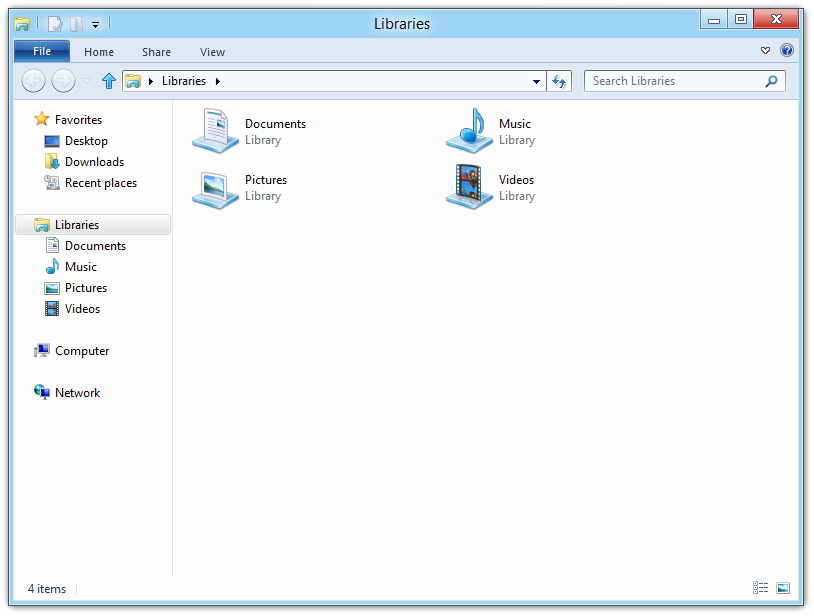Open the Documents library in main pane
The width and height of the screenshot is (814, 616).
coord(216,131)
